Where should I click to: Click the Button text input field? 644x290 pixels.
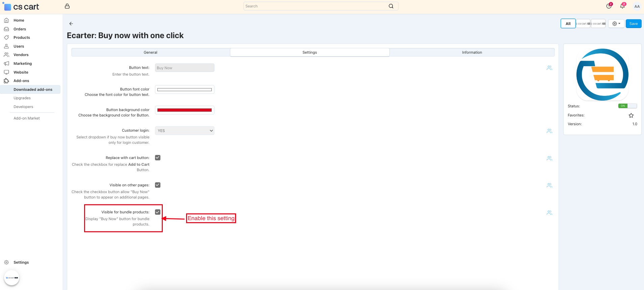pyautogui.click(x=184, y=68)
